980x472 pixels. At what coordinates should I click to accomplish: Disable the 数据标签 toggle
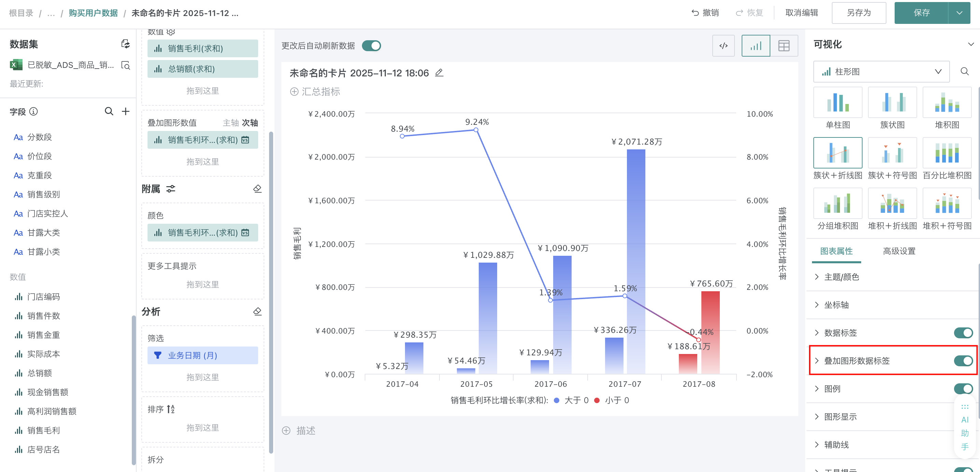click(963, 333)
